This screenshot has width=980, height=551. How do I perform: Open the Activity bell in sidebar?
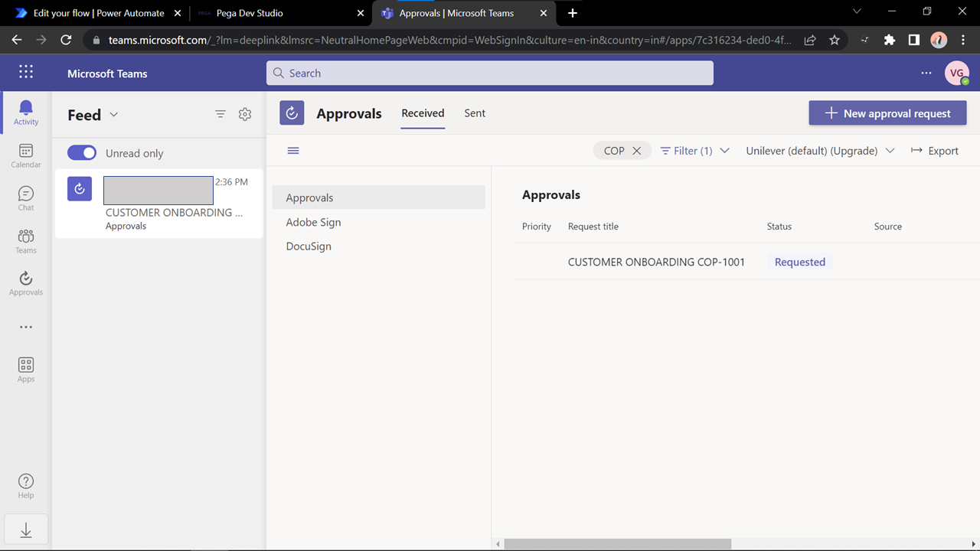click(26, 112)
